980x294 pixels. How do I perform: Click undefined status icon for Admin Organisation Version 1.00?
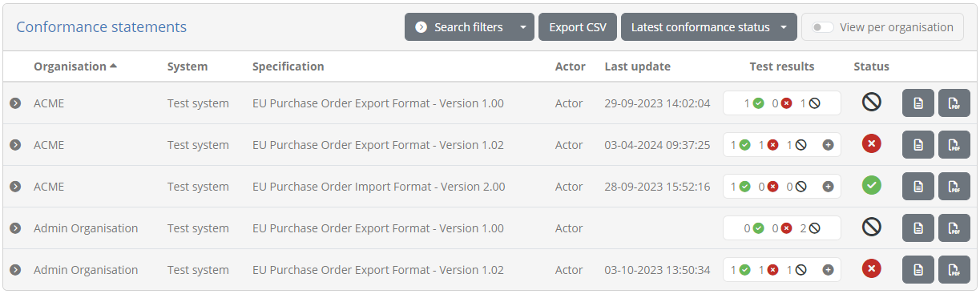pyautogui.click(x=872, y=228)
